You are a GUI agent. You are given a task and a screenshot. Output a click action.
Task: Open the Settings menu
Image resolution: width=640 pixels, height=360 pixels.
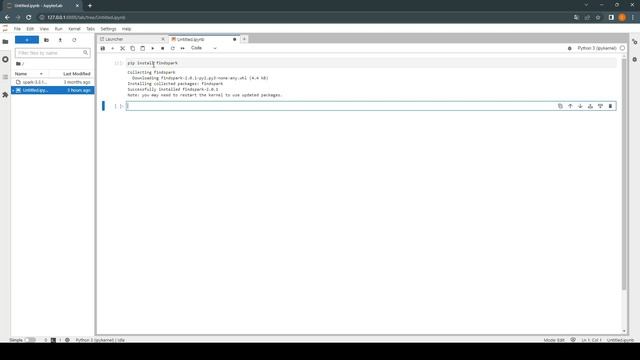(108, 29)
